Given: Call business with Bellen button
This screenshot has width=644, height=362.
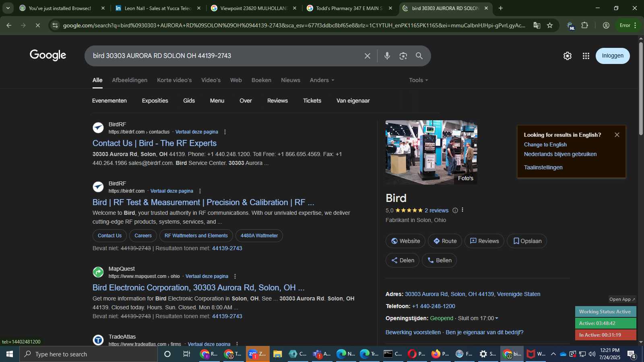Looking at the screenshot, I should click(x=439, y=260).
